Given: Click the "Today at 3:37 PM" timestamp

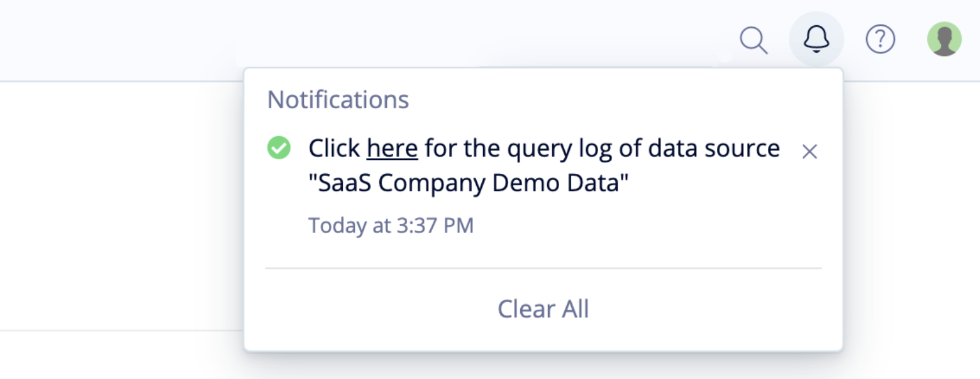Looking at the screenshot, I should pos(391,225).
